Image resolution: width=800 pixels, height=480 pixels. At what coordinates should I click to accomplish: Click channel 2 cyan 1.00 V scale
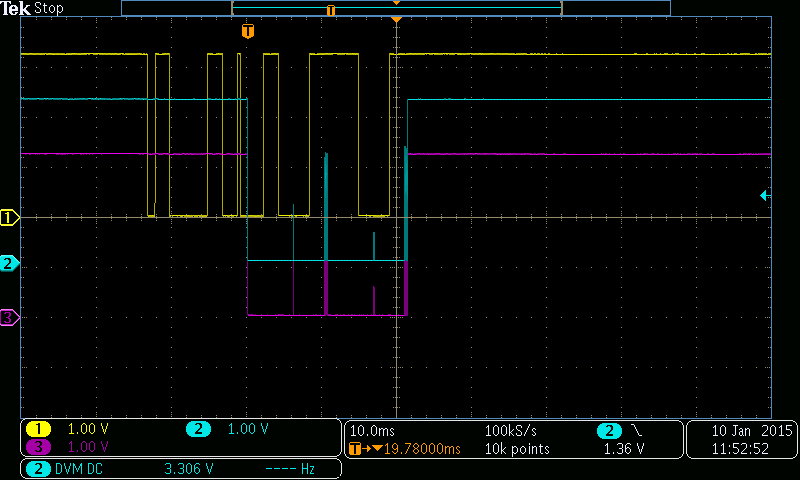(x=248, y=429)
